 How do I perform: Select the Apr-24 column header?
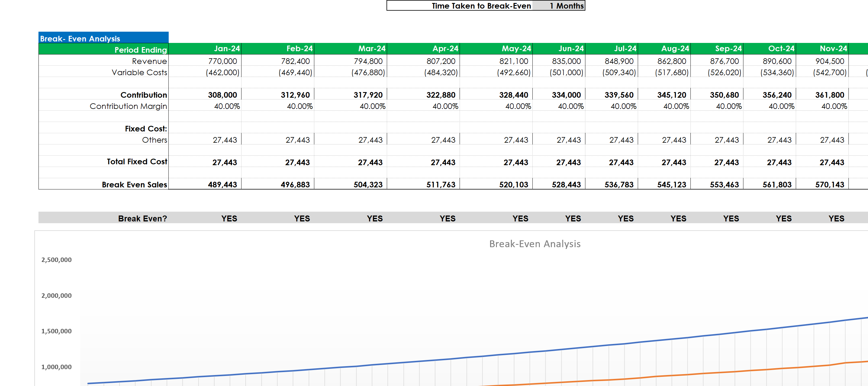pos(423,49)
